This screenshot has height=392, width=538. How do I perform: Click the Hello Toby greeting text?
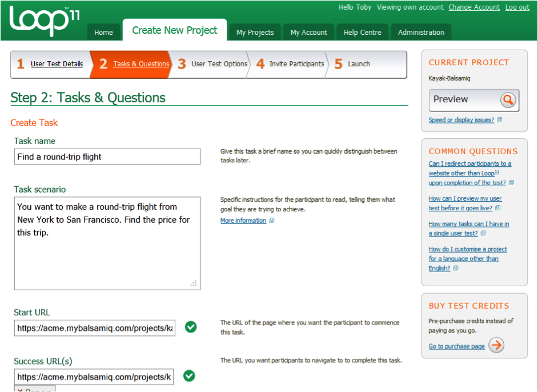point(355,7)
